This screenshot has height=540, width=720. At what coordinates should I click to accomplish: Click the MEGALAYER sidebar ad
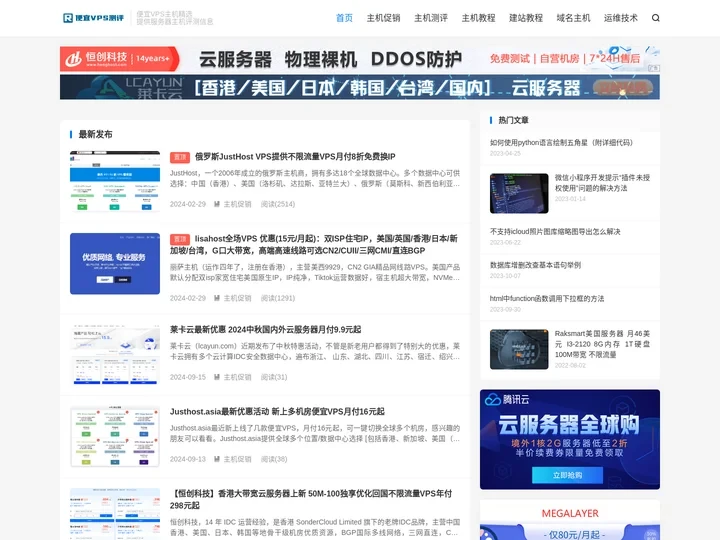click(570, 521)
